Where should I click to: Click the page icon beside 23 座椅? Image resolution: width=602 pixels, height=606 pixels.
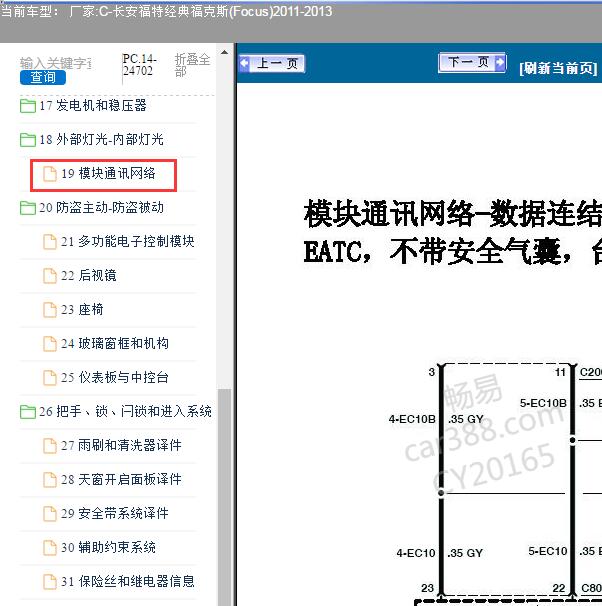click(49, 310)
